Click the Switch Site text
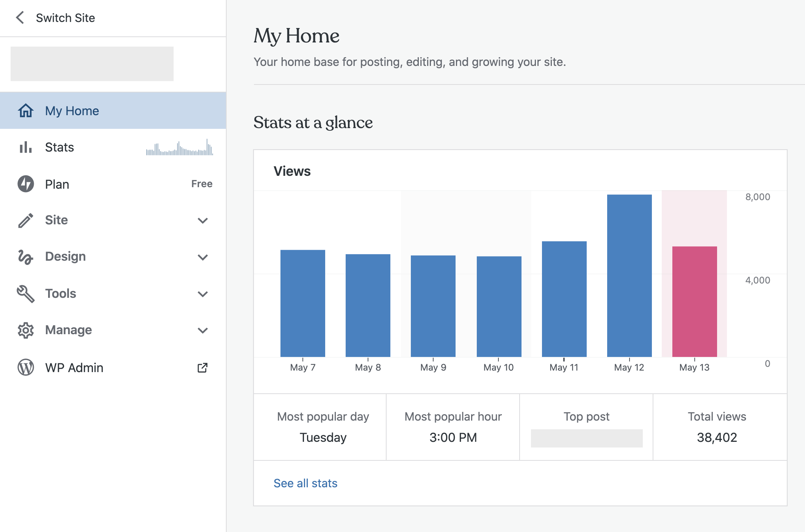This screenshot has width=805, height=532. pos(65,18)
